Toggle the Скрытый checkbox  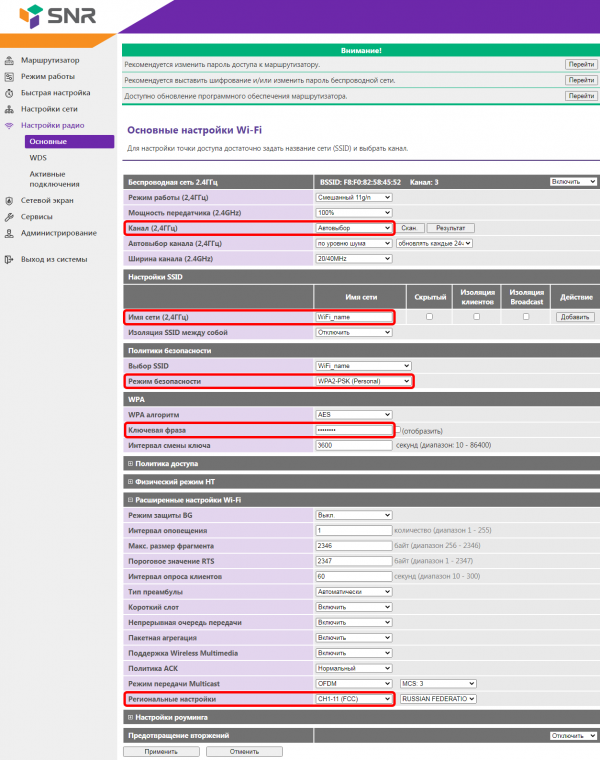tap(429, 317)
